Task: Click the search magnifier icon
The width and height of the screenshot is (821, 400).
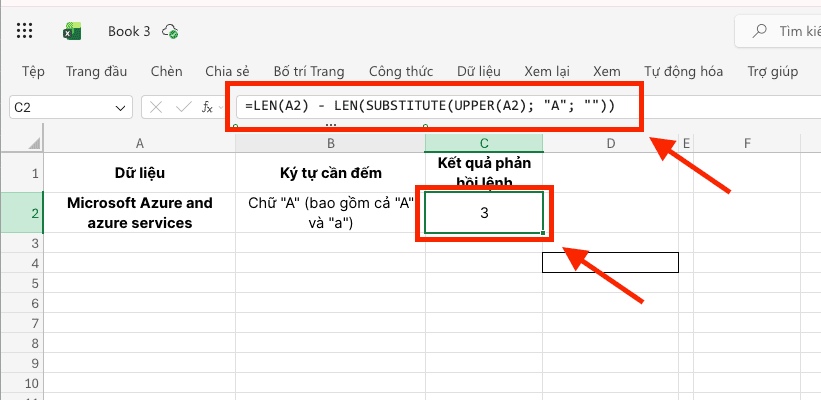Action: [x=761, y=32]
